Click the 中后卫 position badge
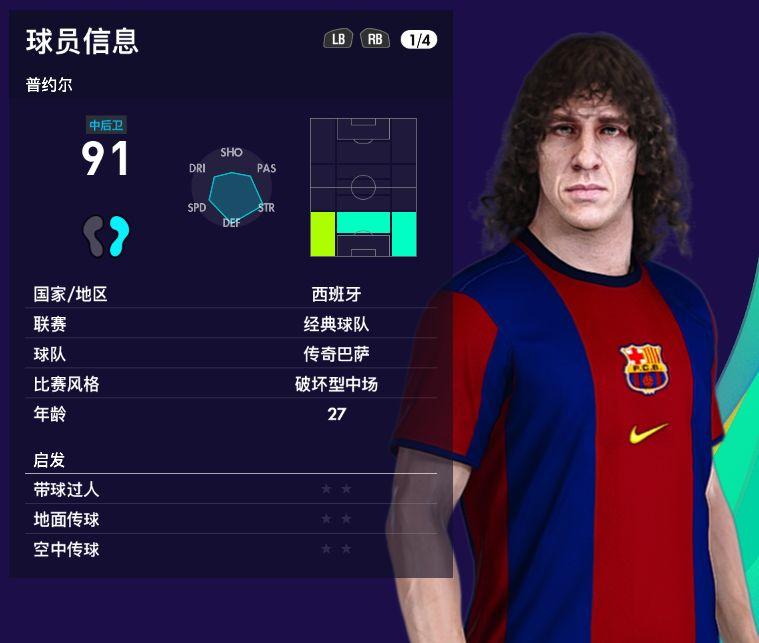This screenshot has height=643, width=759. (106, 125)
